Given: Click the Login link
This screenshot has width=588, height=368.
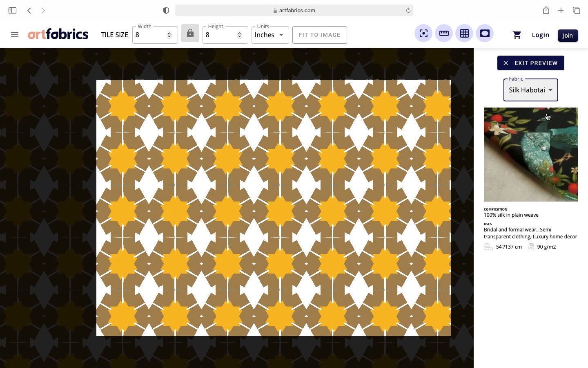Looking at the screenshot, I should point(541,35).
